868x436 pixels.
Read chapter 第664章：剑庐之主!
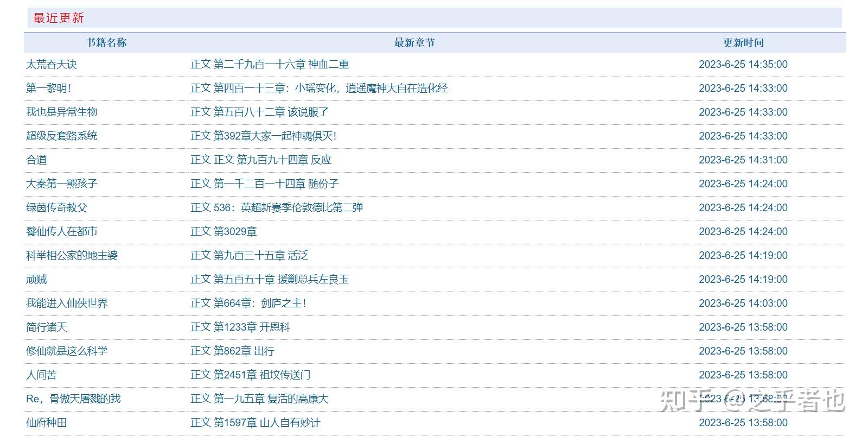click(248, 303)
